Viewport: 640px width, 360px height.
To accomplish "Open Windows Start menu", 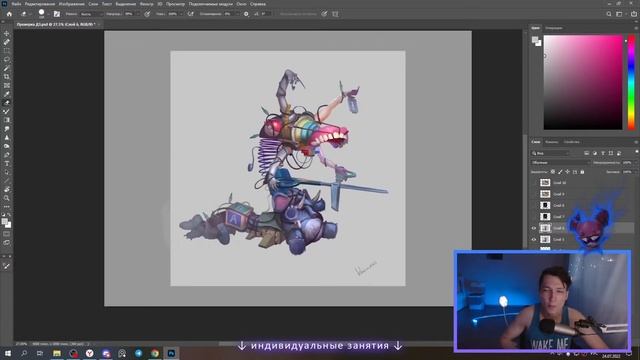I will [7, 353].
